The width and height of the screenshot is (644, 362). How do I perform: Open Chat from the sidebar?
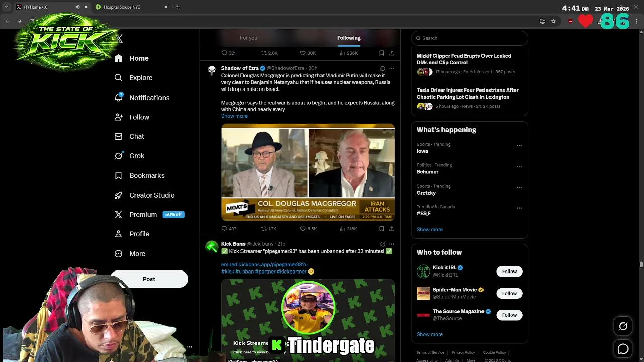click(x=130, y=136)
